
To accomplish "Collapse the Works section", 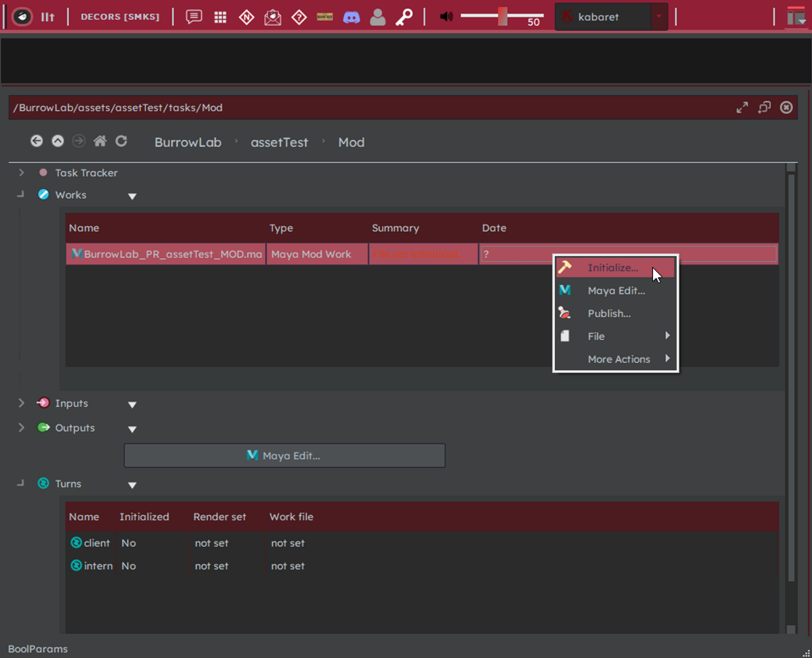I will [20, 195].
